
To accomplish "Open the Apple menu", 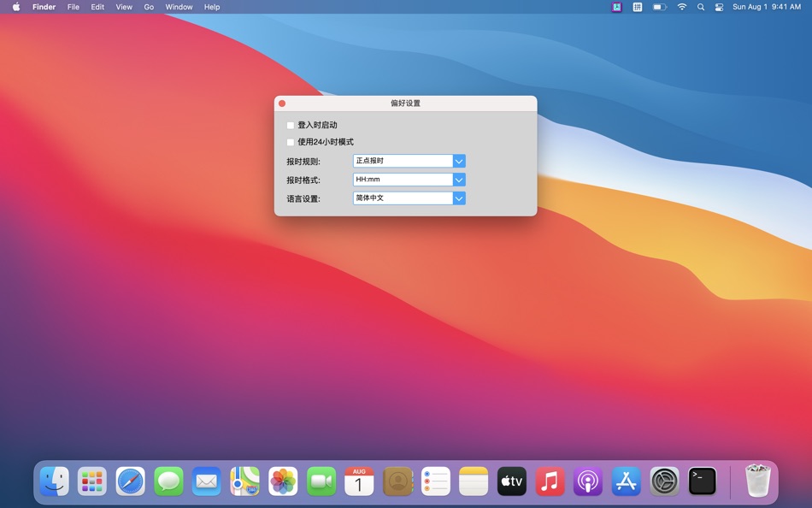I will pyautogui.click(x=16, y=7).
